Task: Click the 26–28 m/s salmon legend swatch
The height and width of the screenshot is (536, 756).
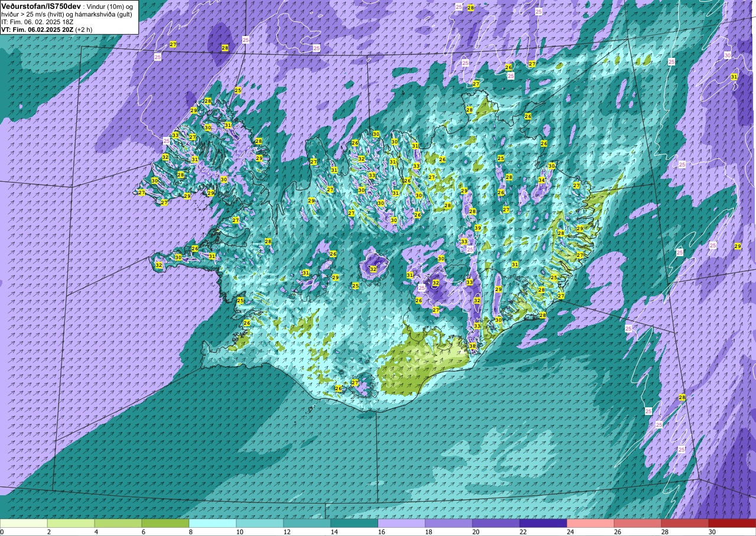Action: 638,523
